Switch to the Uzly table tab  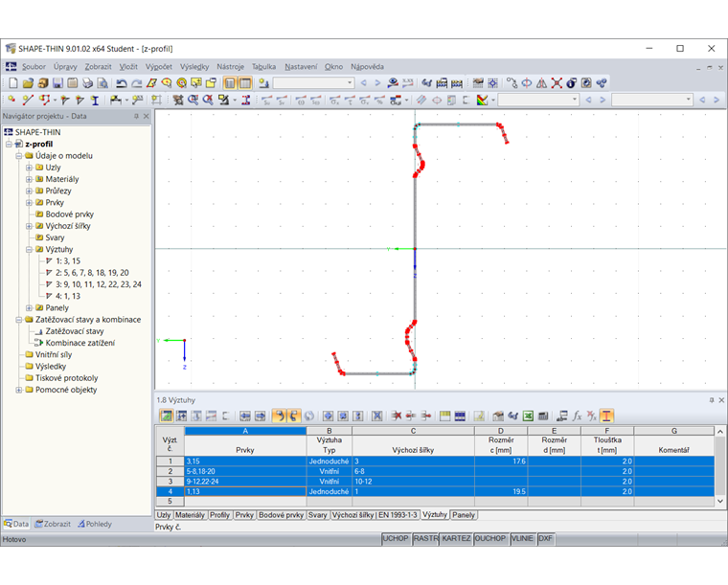164,515
